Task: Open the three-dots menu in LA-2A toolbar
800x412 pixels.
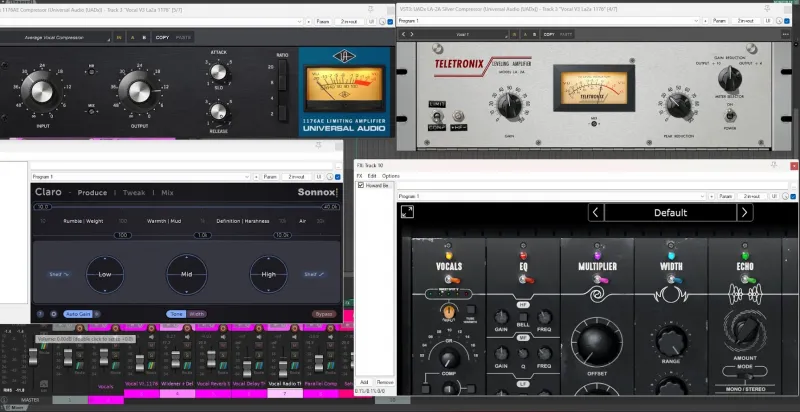Action: click(785, 34)
